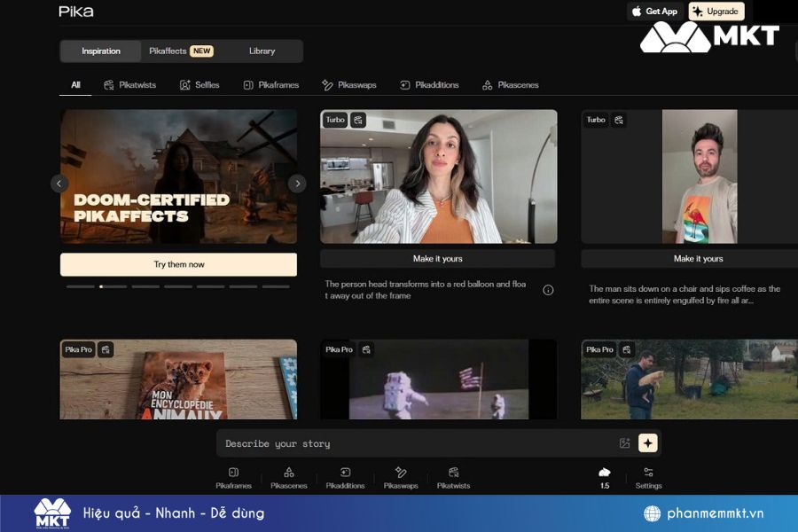Select the last carousel indicator dash
The image size is (798, 532).
coord(276,286)
